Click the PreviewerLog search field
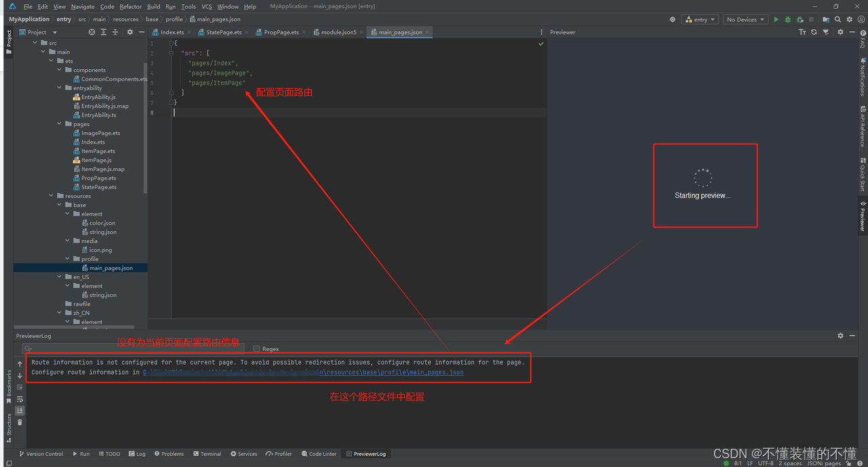This screenshot has height=467, width=868. [133, 348]
